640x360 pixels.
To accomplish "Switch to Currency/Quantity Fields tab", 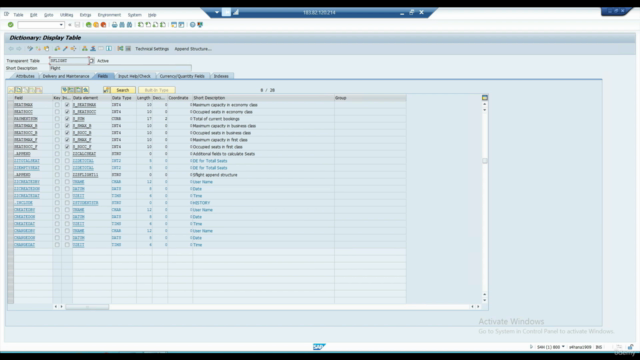I will point(182,76).
